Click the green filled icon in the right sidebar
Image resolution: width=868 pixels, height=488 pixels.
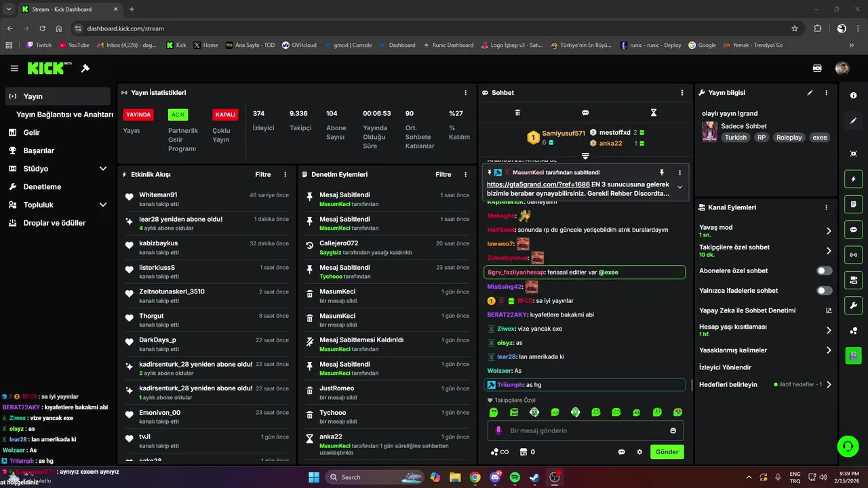pos(853,355)
